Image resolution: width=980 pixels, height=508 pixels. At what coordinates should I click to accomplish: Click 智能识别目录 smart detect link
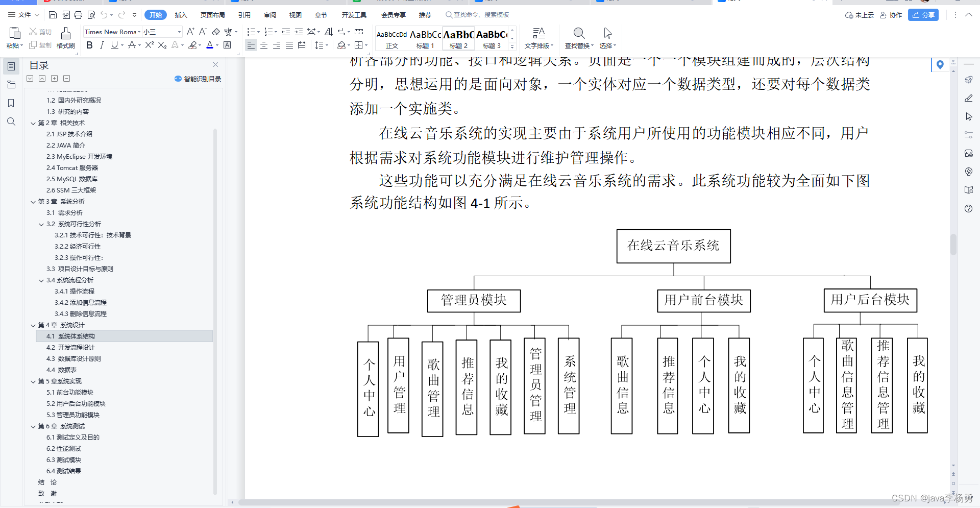pos(198,79)
